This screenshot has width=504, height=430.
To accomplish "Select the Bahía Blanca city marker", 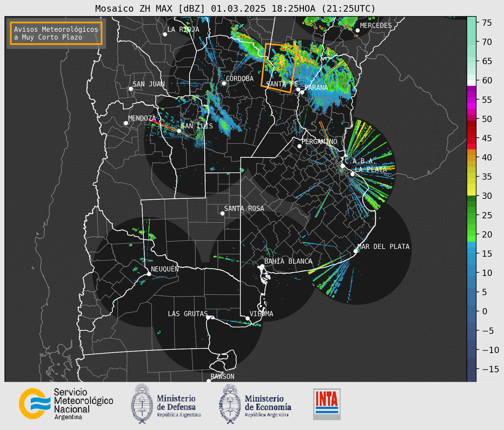I will [x=262, y=266].
